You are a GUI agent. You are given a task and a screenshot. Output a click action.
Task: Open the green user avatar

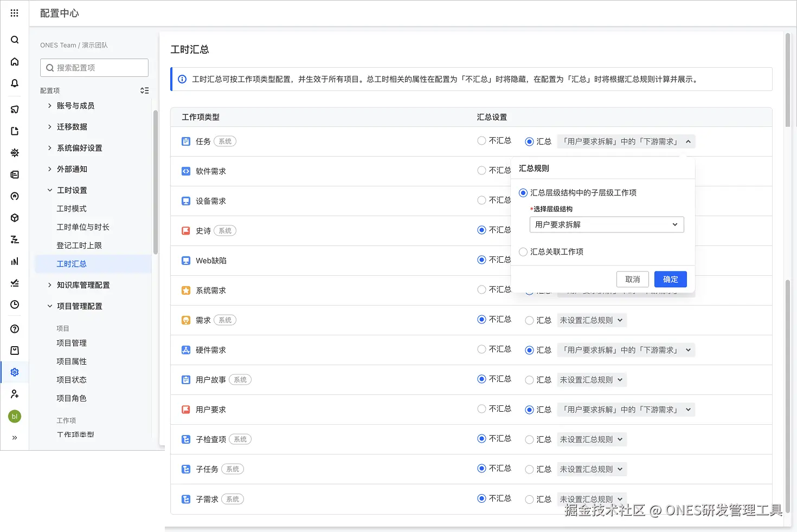[15, 416]
